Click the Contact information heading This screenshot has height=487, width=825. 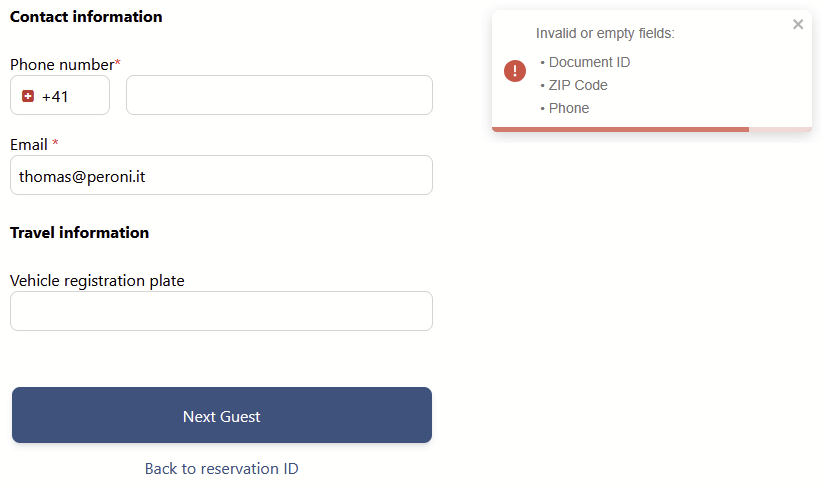(x=86, y=17)
